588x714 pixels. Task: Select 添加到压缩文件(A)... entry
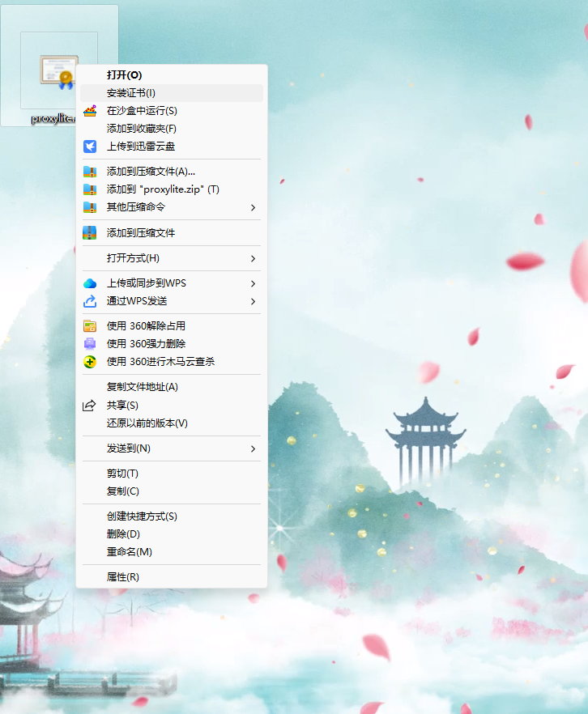pos(171,172)
